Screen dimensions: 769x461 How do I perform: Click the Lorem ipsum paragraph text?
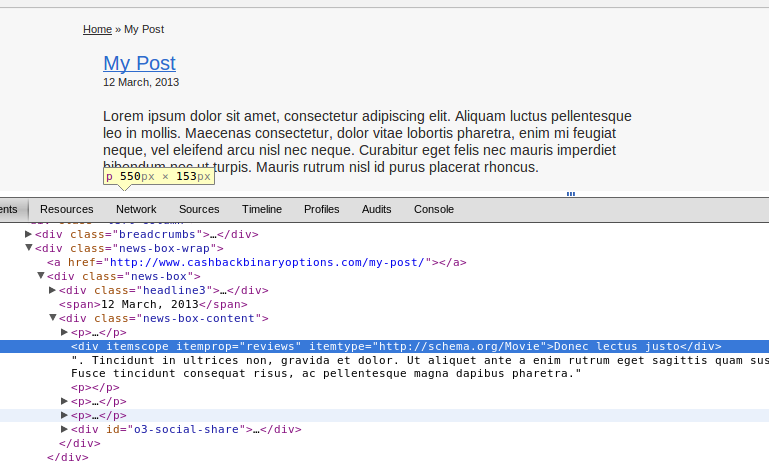pos(367,142)
